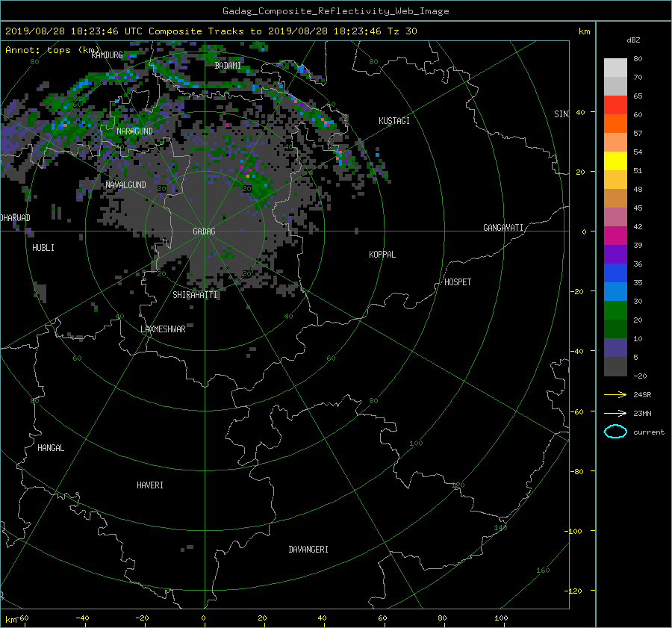
Task: Click the HAVERI town label
Action: tap(150, 485)
